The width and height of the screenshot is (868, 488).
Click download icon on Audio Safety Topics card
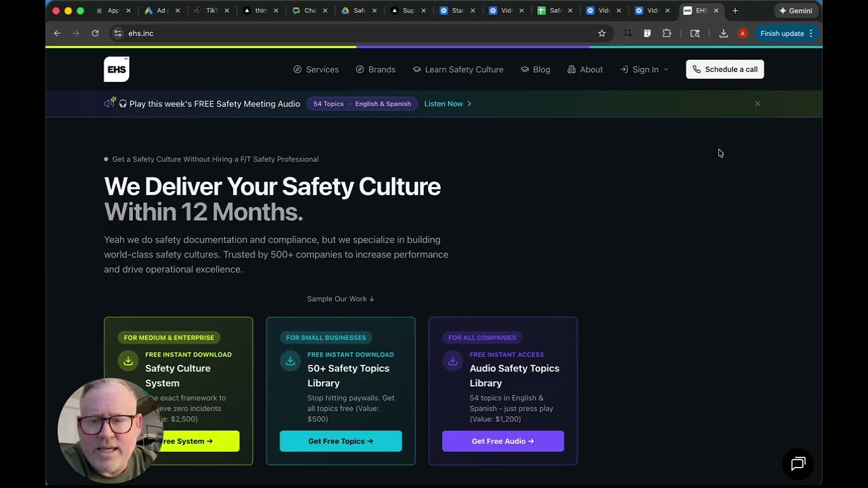point(452,361)
